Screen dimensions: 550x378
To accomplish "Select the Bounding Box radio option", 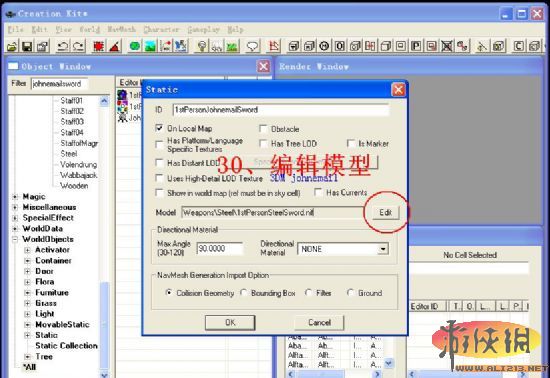I will pos(243,293).
